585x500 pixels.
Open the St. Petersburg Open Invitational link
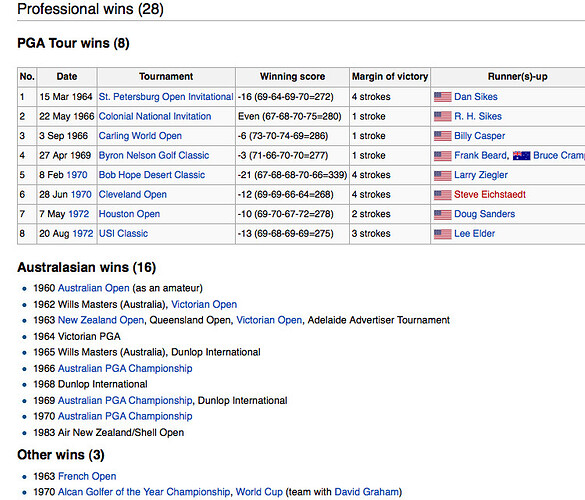(x=166, y=97)
